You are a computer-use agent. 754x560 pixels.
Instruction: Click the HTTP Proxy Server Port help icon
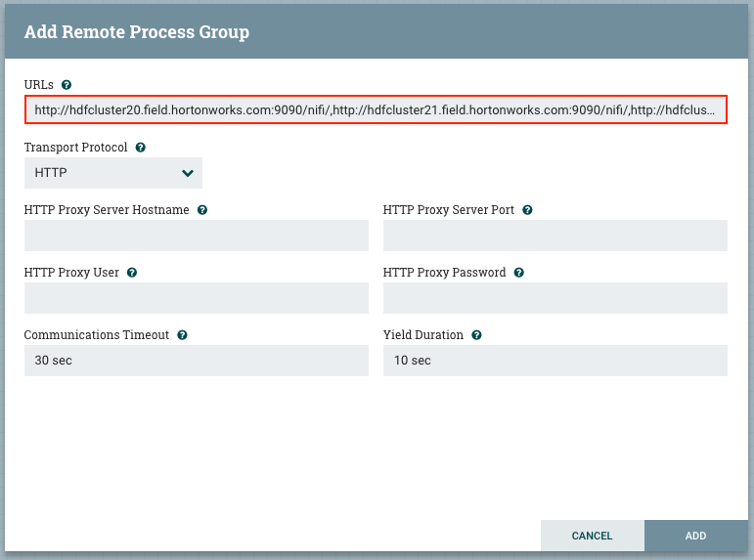coord(527,210)
